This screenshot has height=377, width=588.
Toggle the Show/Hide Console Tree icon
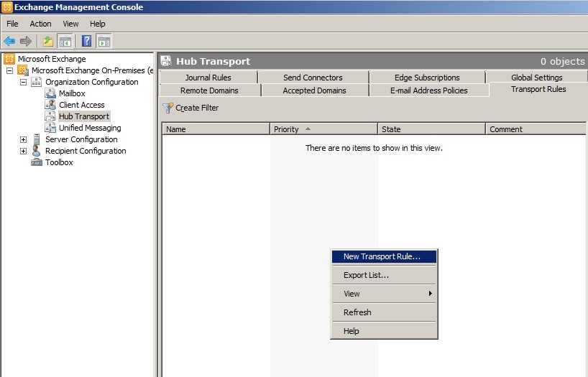coord(65,41)
